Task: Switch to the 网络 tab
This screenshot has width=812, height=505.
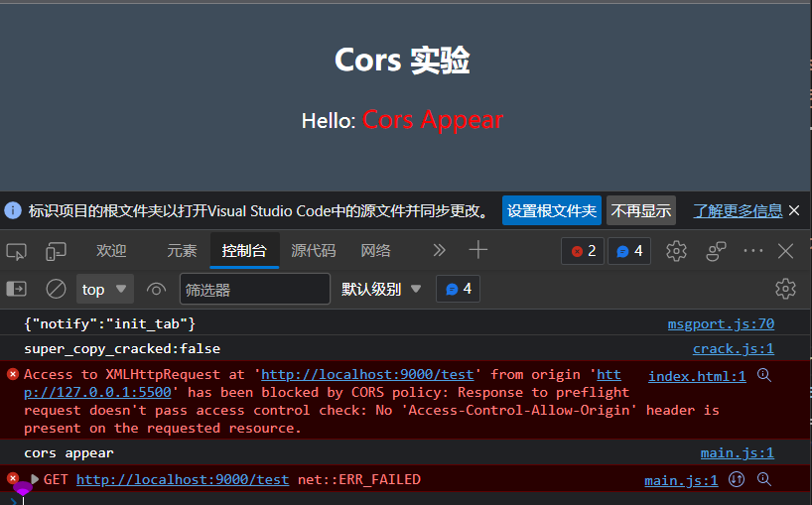Action: (375, 251)
